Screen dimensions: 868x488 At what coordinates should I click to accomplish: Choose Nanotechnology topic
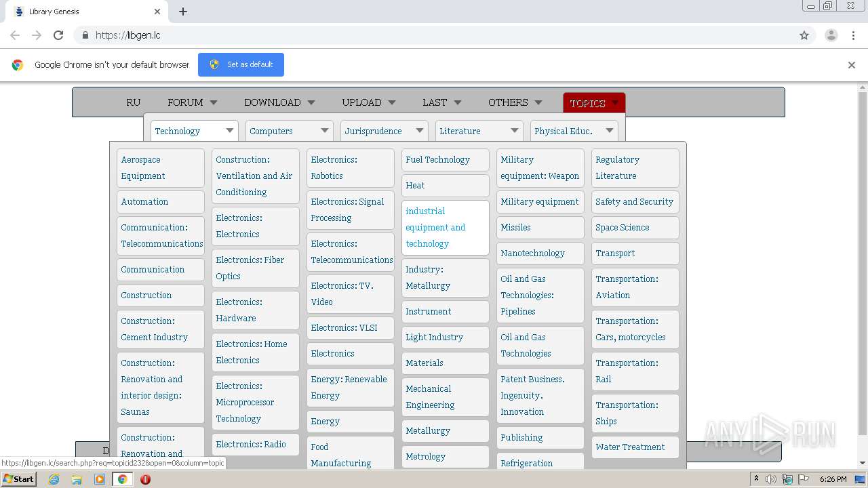pyautogui.click(x=540, y=253)
